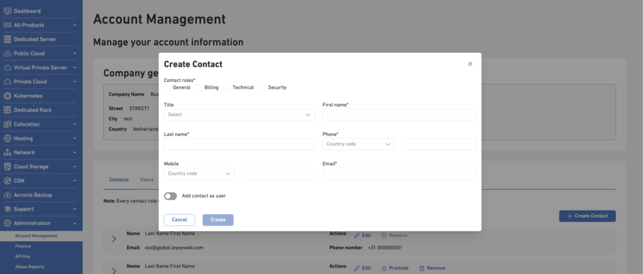The height and width of the screenshot is (274, 644).
Task: Click the trash icon beside xxx@global.leaseweb.com contact
Action: pyautogui.click(x=384, y=236)
